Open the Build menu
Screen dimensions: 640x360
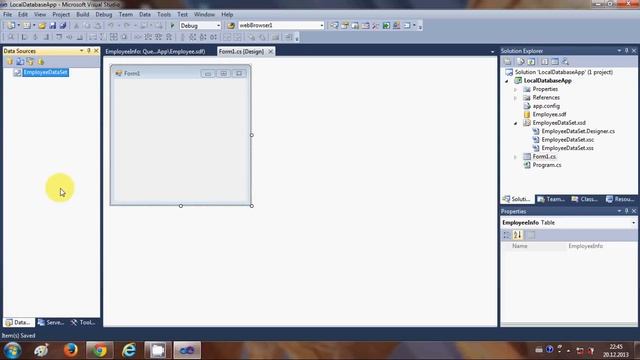click(82, 14)
